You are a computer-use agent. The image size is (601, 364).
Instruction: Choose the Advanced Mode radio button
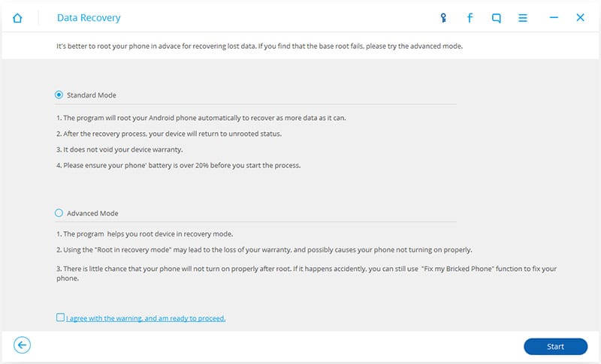point(59,213)
